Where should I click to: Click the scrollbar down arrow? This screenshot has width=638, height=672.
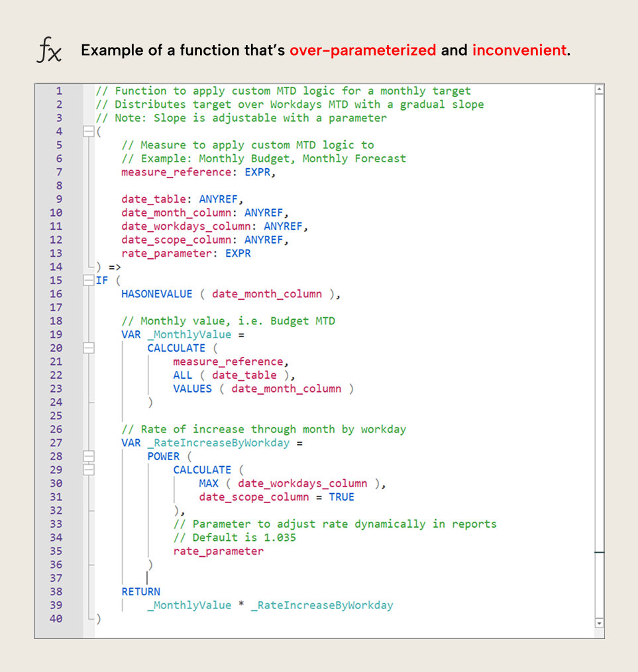pos(600,623)
